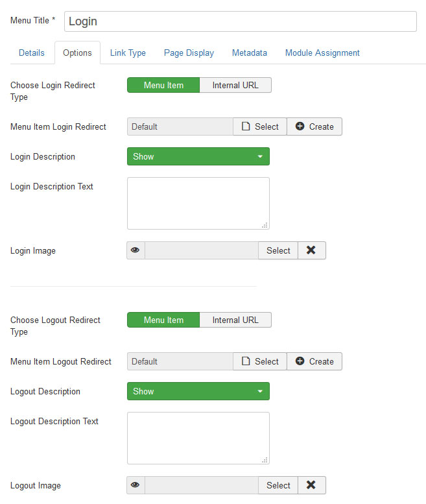Create a new Menu Item Logout Redirect
The width and height of the screenshot is (426, 504).
314,361
